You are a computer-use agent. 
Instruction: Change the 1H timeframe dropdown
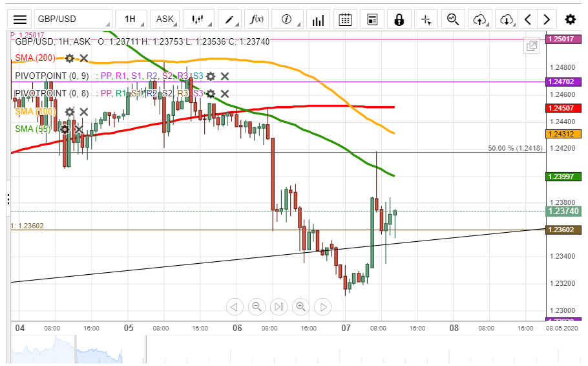[x=131, y=19]
